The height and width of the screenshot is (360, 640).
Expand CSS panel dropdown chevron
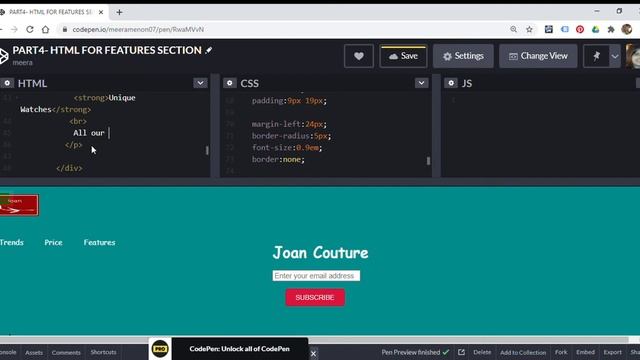point(421,83)
